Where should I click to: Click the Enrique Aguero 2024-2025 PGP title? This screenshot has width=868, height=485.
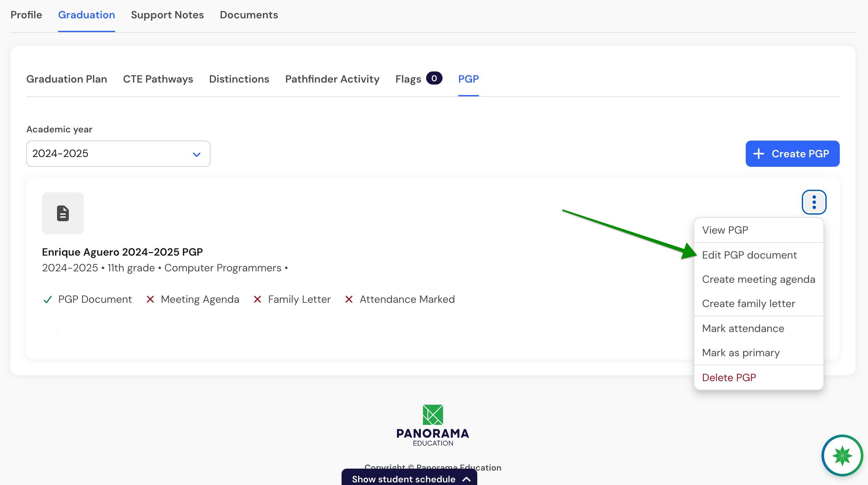click(x=122, y=252)
